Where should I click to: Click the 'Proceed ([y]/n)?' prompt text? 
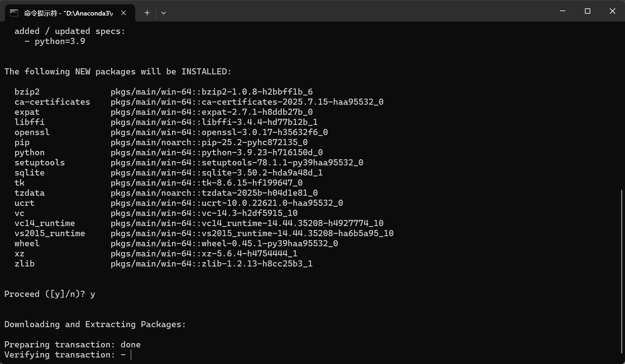coord(44,294)
